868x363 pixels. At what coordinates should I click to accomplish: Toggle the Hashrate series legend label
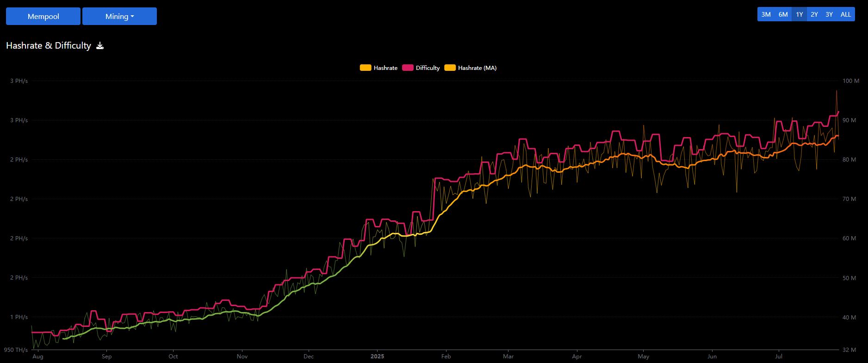click(385, 68)
